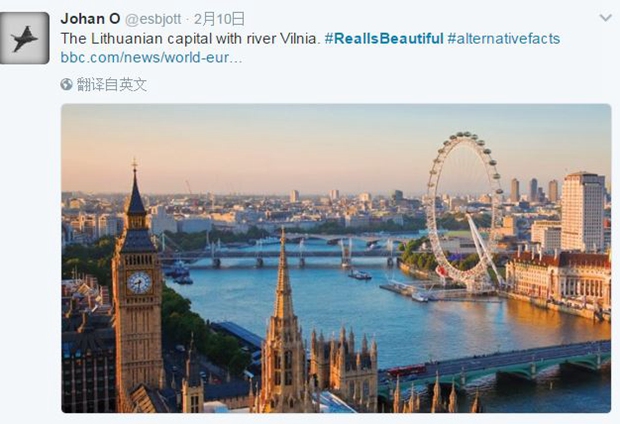Select the Lithuanian capital tweet text
Image resolution: width=620 pixels, height=424 pixels.
click(190, 38)
